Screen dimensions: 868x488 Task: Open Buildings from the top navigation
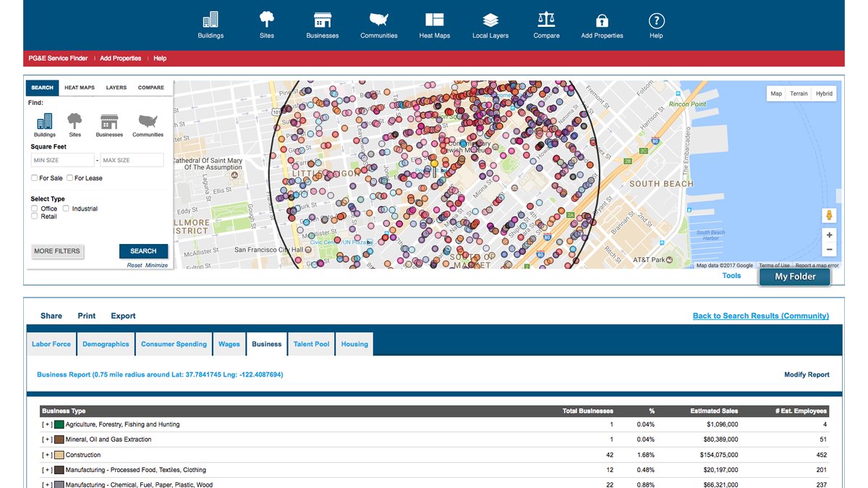[x=210, y=20]
